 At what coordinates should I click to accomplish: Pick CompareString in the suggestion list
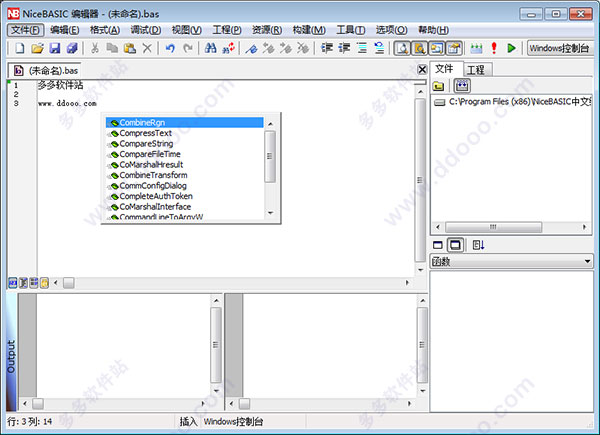coord(184,143)
